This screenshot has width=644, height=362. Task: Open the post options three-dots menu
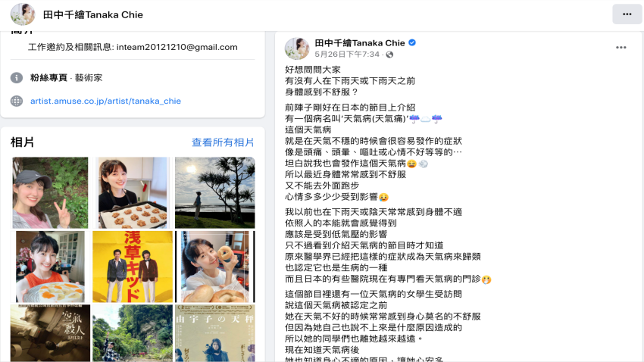click(x=621, y=48)
